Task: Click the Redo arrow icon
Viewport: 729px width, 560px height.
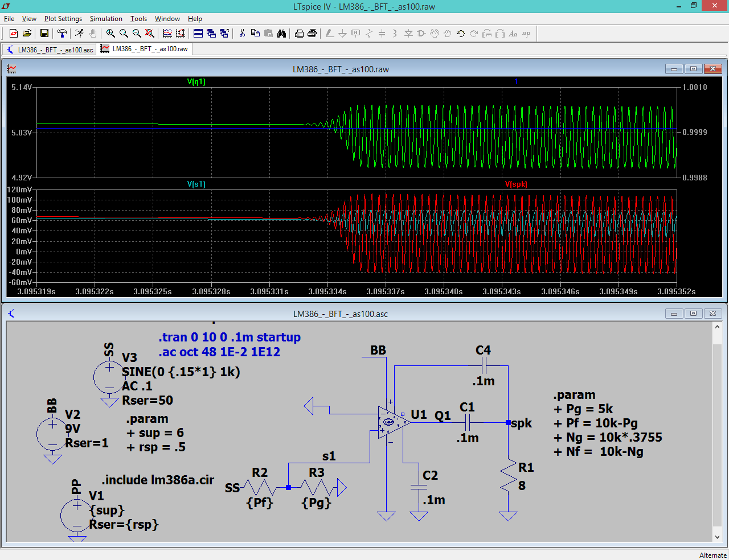Action: (474, 34)
